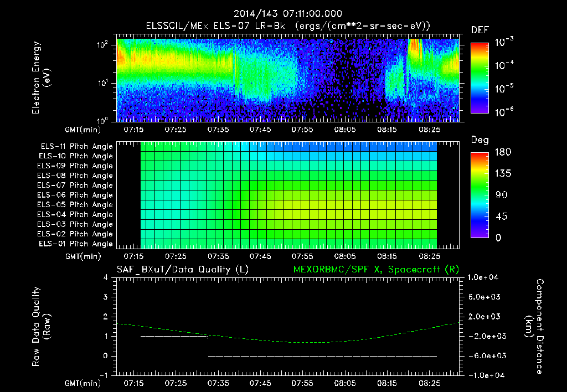Click the ELS-10 Pitch Angle row label
Image resolution: width=567 pixels, height=392 pixels.
point(76,156)
